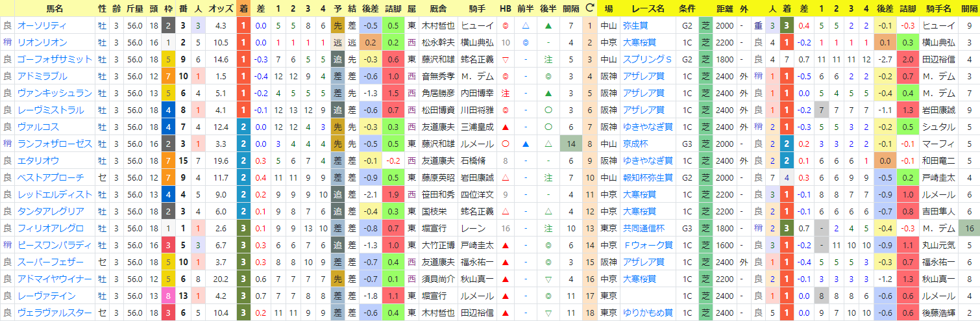Open horse link ヴァンキッシュラン

pyautogui.click(x=55, y=93)
